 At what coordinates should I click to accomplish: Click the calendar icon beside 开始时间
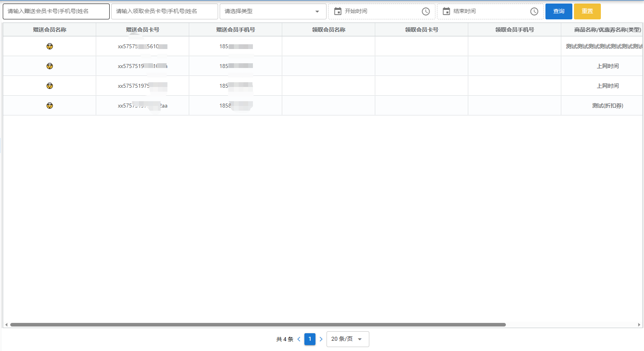tap(338, 11)
